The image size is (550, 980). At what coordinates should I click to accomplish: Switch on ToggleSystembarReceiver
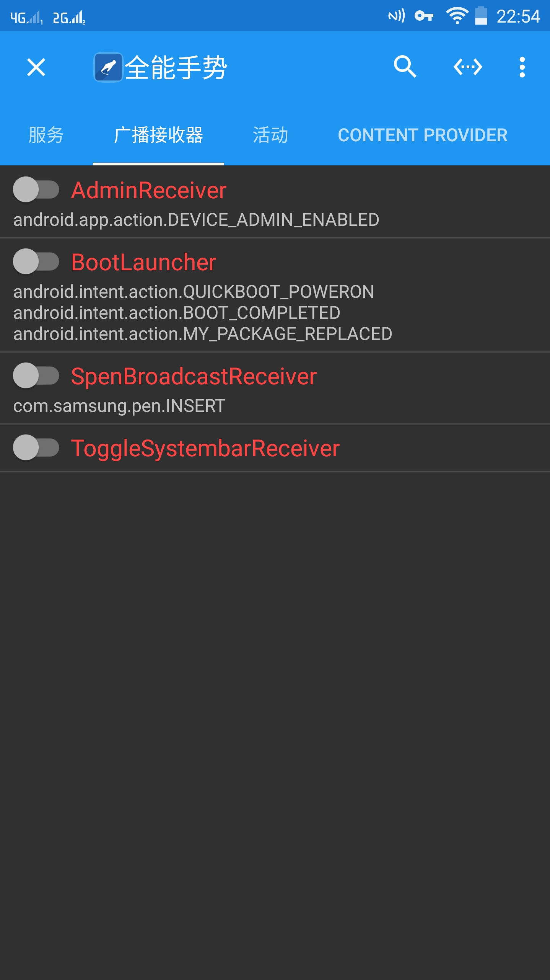(x=36, y=448)
